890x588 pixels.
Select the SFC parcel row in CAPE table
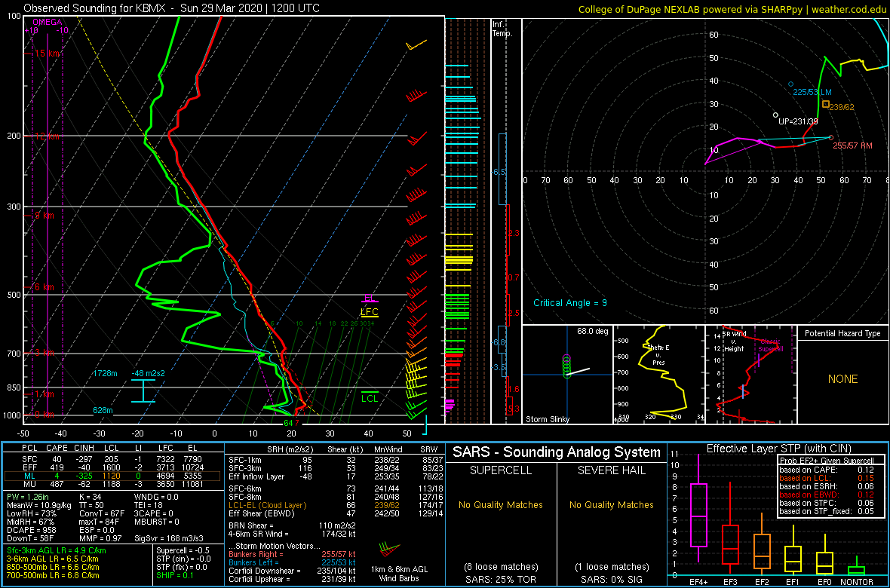pos(111,460)
